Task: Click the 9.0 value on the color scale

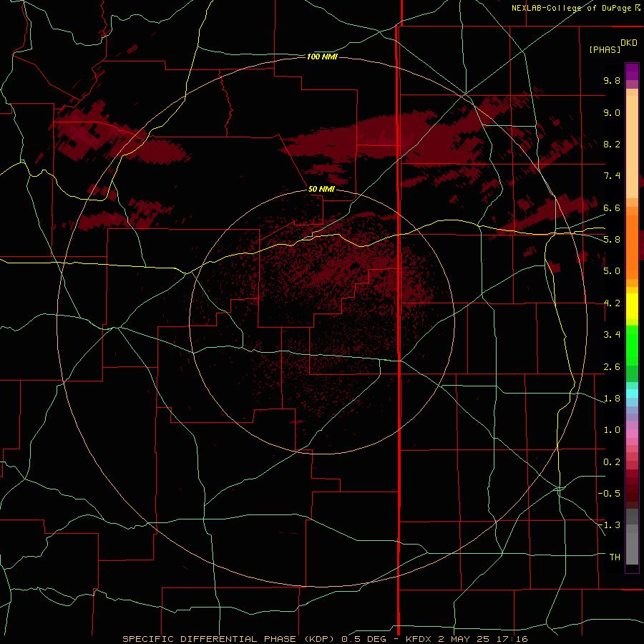Action: tap(612, 112)
